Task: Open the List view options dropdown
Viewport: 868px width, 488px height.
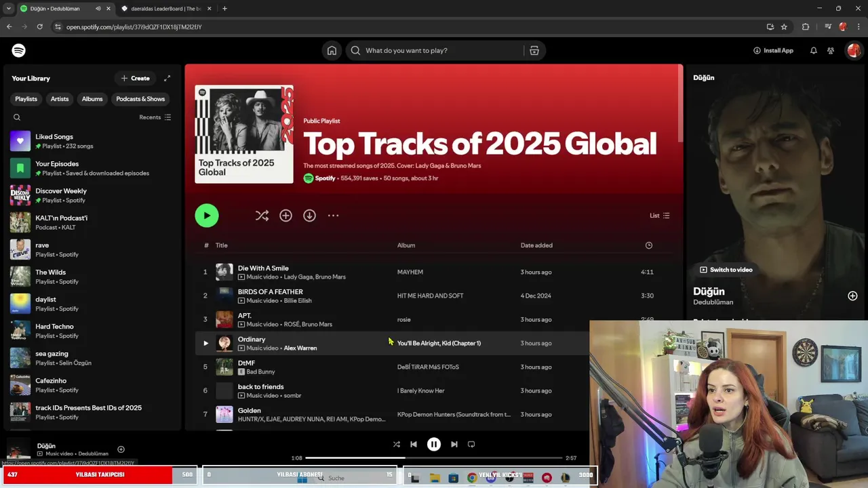Action: [660, 216]
